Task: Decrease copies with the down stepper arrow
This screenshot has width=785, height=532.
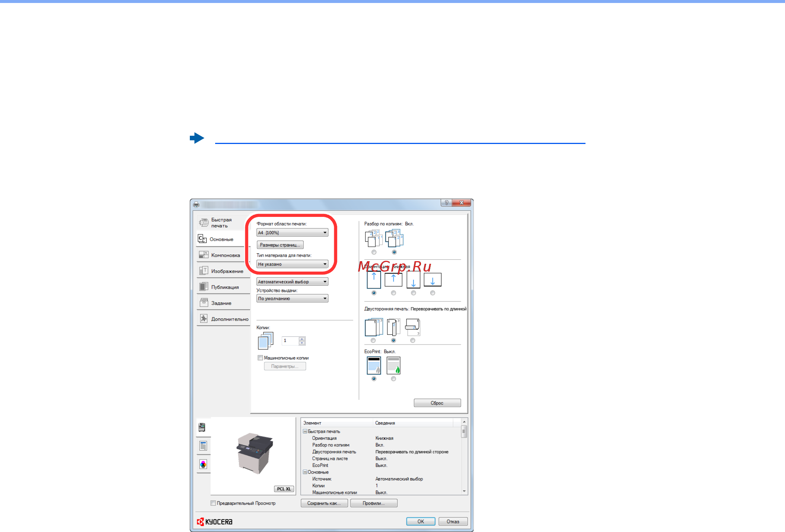Action: coord(302,343)
